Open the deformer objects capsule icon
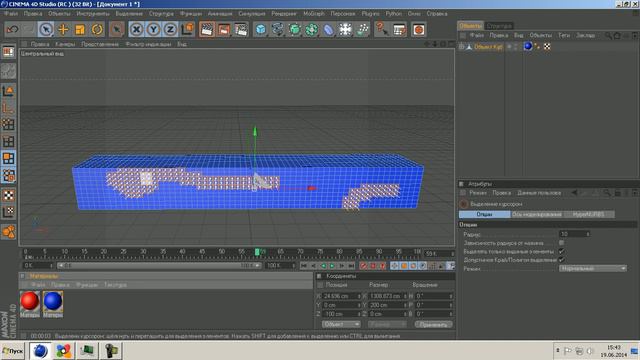The image size is (640, 360). click(x=329, y=29)
